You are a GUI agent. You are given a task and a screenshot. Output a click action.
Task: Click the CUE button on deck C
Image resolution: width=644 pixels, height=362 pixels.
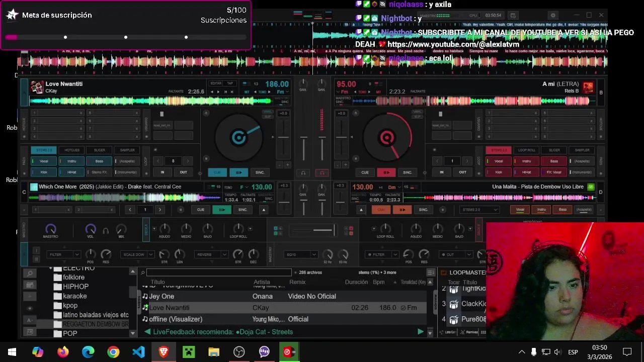[200, 210]
